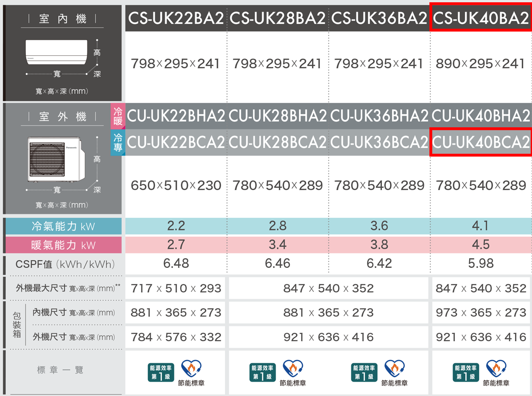Click the 標章一覽 row label
Image resolution: width=532 pixels, height=396 pixels.
coord(60,370)
